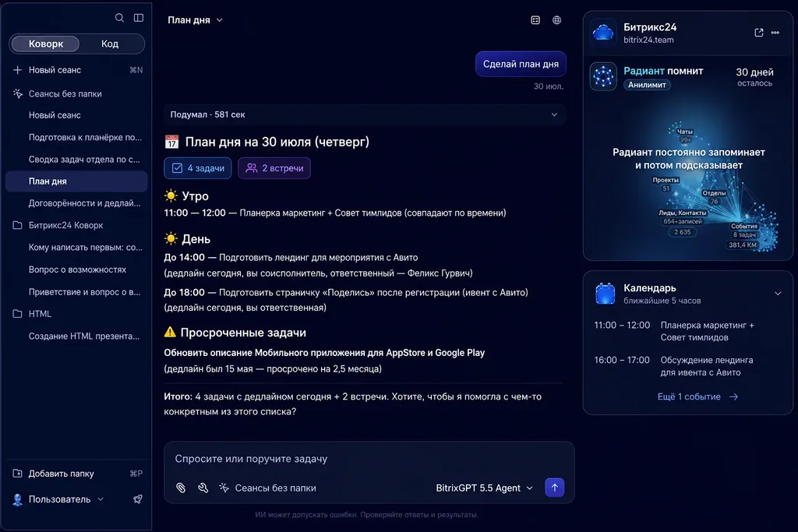Click the Битрикс24 cloud logo
The height and width of the screenshot is (532, 798).
coord(604,33)
